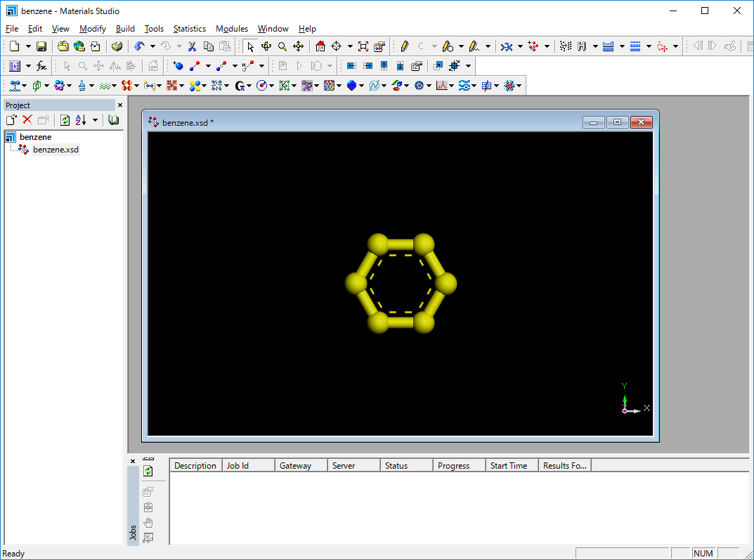Click the Save floppy disk icon
Viewport: 754px width, 560px height.
[x=41, y=46]
